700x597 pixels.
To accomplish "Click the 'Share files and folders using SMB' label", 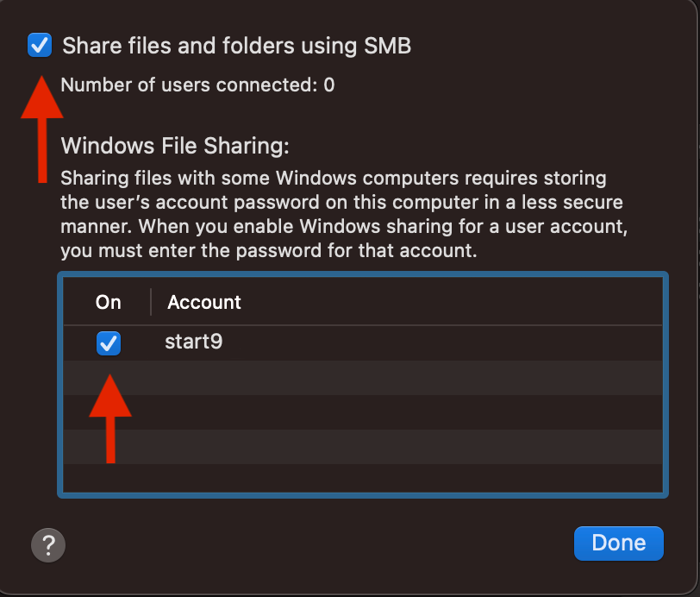I will point(236,46).
